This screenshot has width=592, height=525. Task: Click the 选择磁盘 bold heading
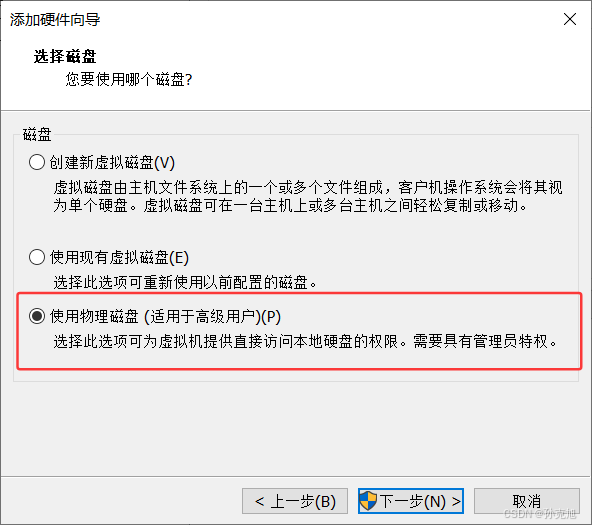65,57
